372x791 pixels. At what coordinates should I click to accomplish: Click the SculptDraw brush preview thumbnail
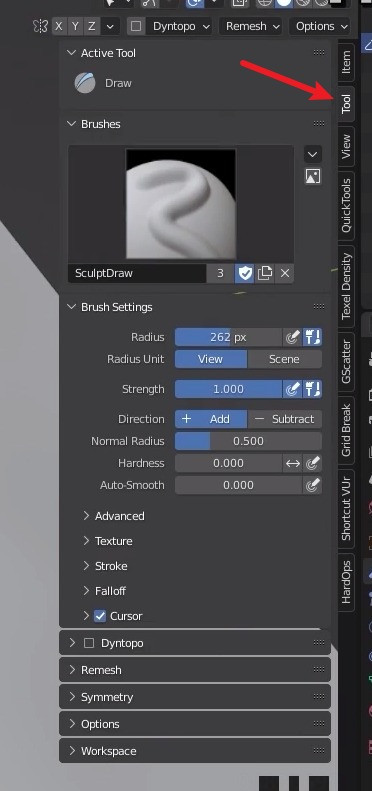click(x=181, y=204)
